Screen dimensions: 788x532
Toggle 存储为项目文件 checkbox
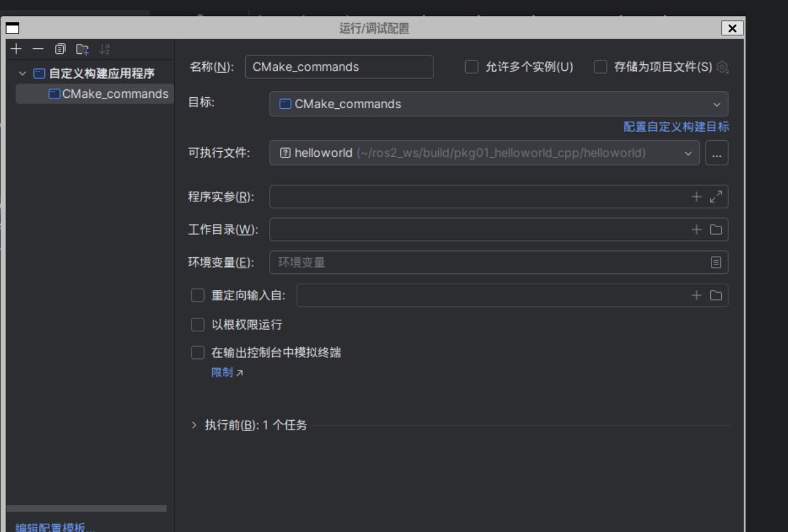pyautogui.click(x=600, y=67)
